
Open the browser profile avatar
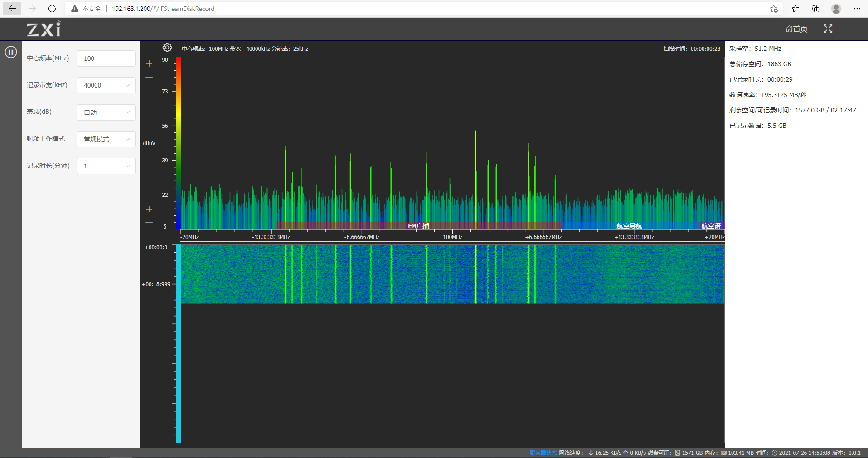tap(836, 9)
